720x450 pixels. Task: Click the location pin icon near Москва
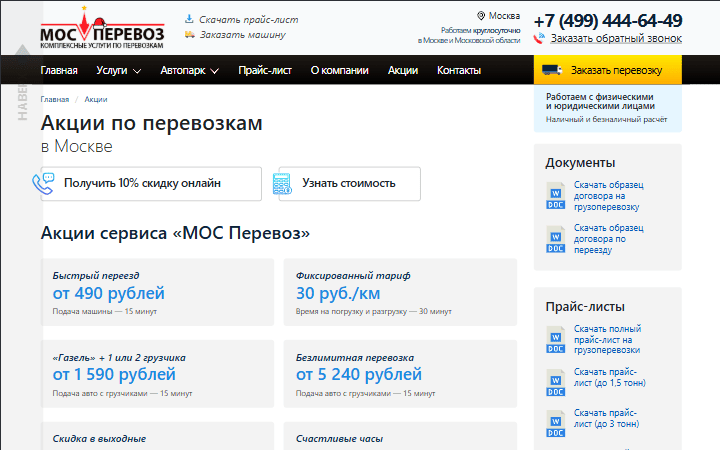click(x=481, y=16)
